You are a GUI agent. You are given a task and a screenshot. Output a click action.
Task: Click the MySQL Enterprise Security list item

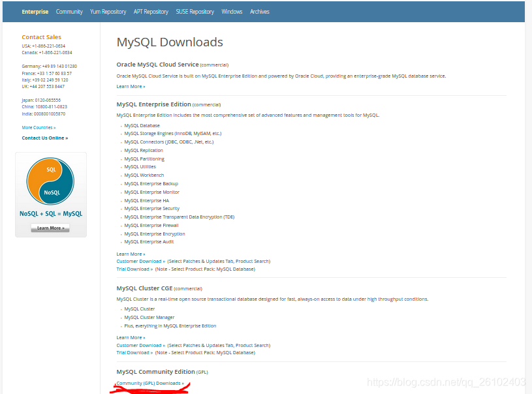[151, 209]
